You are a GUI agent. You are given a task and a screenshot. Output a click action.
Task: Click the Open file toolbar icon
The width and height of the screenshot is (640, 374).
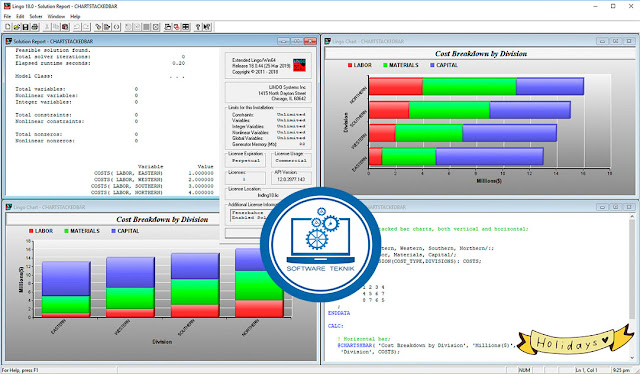coord(16,27)
